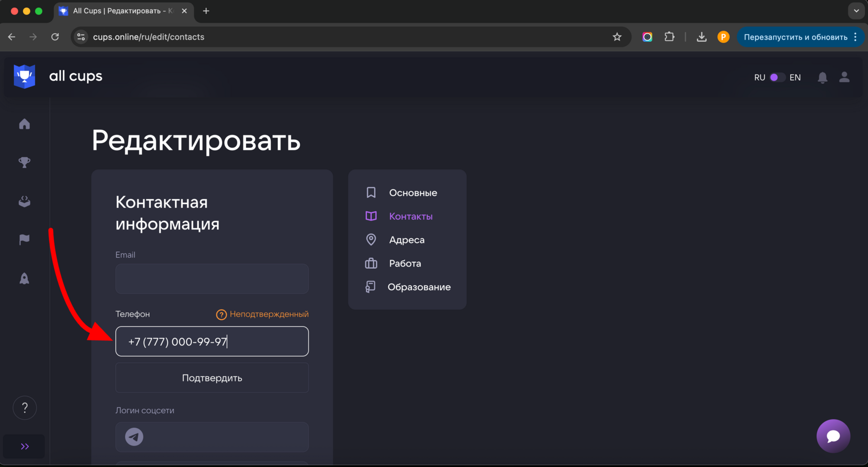Screen dimensions: 868x467
Task: Switch language to EN label
Action: tap(795, 77)
